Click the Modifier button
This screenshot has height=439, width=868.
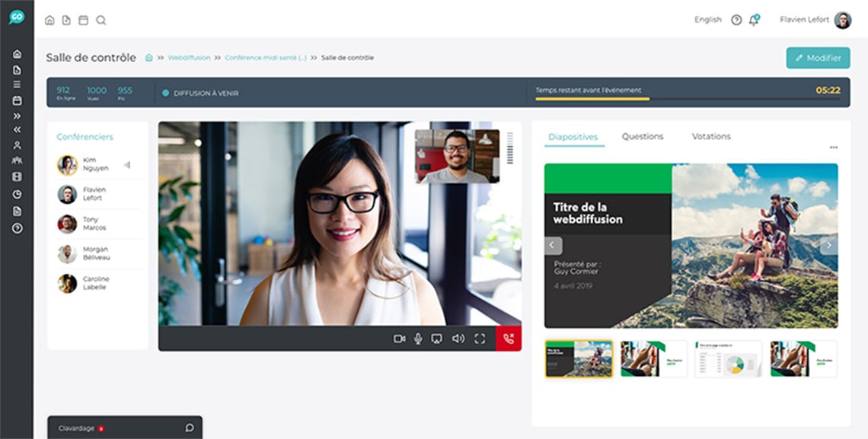(818, 57)
